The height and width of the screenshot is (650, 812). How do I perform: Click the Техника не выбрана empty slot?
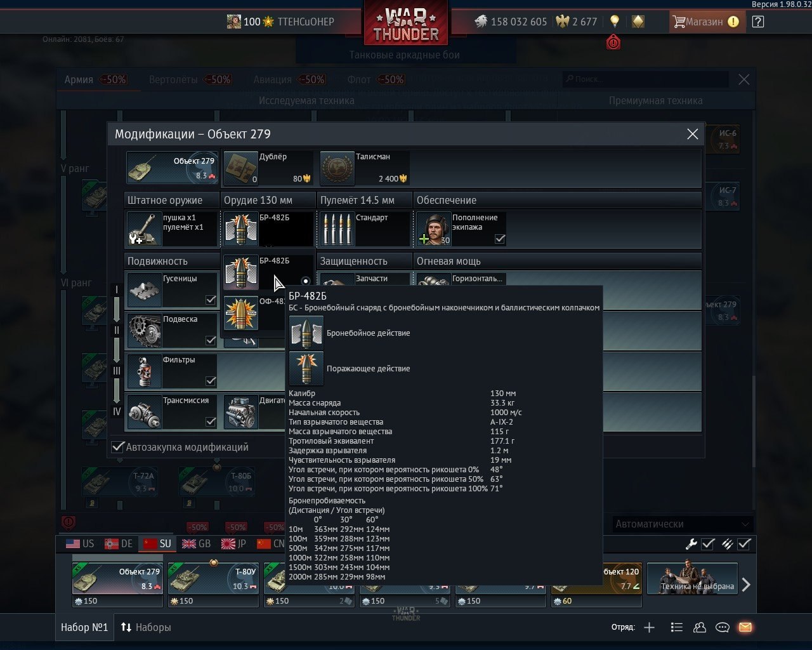coord(692,578)
